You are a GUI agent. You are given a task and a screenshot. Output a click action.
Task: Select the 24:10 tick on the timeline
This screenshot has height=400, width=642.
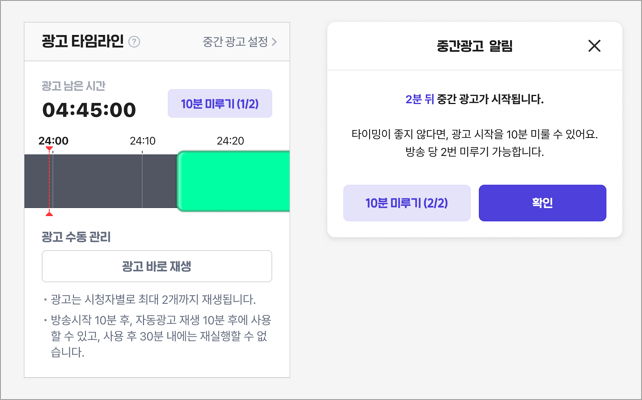click(143, 141)
